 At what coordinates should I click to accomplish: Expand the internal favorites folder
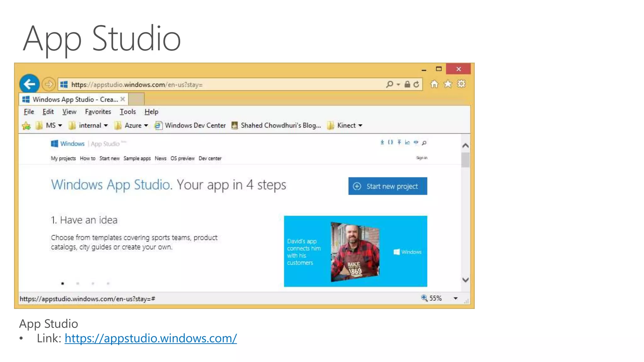click(x=88, y=125)
